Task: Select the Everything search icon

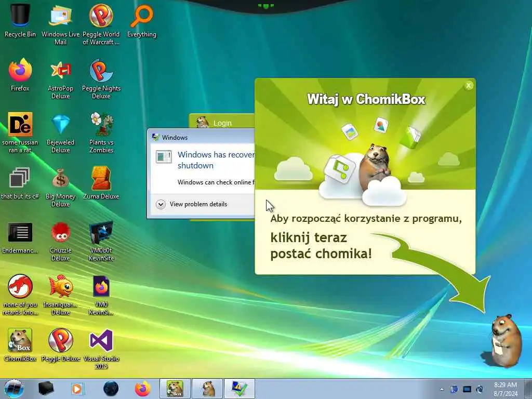Action: [x=142, y=20]
